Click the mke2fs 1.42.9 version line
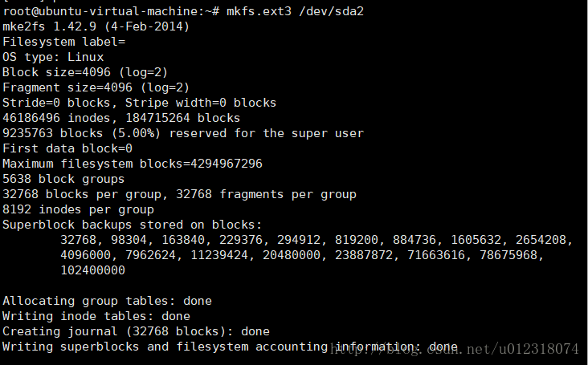 (96, 26)
